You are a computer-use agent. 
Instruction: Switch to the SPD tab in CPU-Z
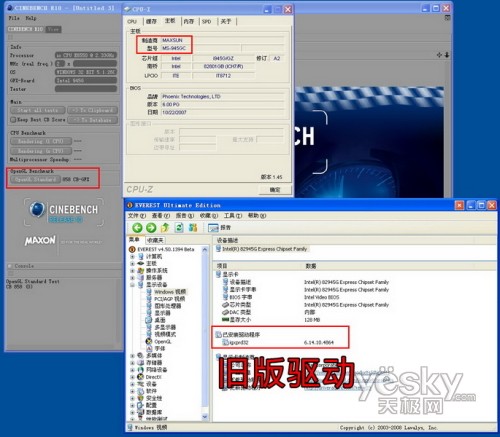coord(206,21)
